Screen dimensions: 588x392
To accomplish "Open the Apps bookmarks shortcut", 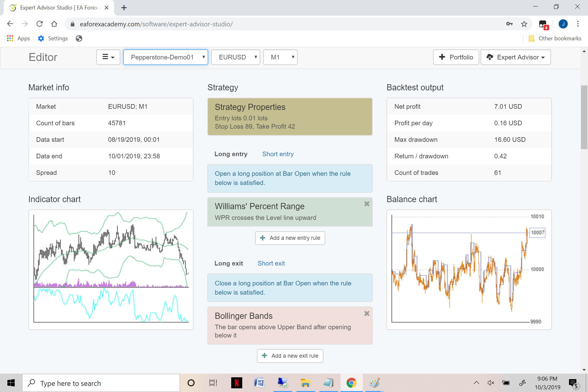I will click(x=18, y=38).
